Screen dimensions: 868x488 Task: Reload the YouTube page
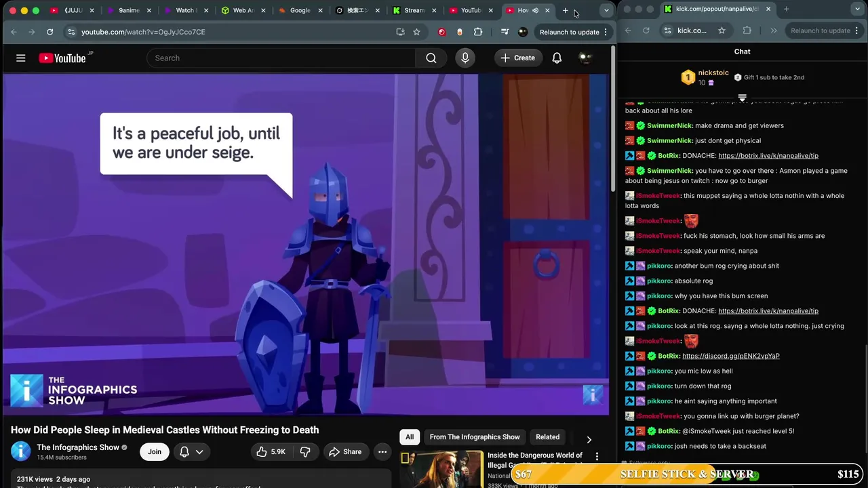[50, 32]
